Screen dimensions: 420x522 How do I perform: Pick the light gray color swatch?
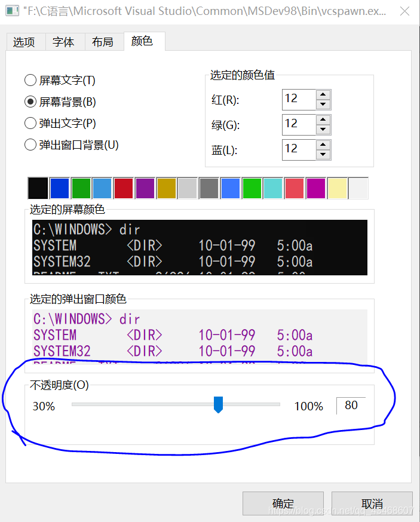[188, 188]
